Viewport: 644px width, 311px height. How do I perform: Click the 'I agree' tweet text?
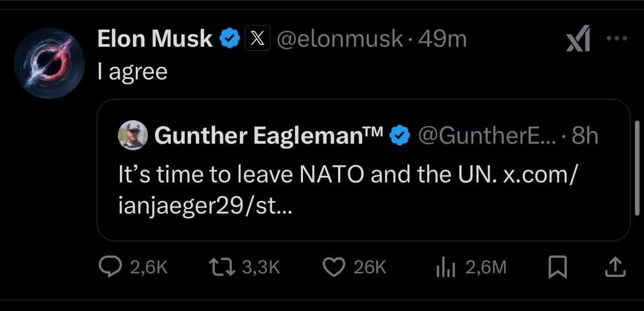coord(132,72)
